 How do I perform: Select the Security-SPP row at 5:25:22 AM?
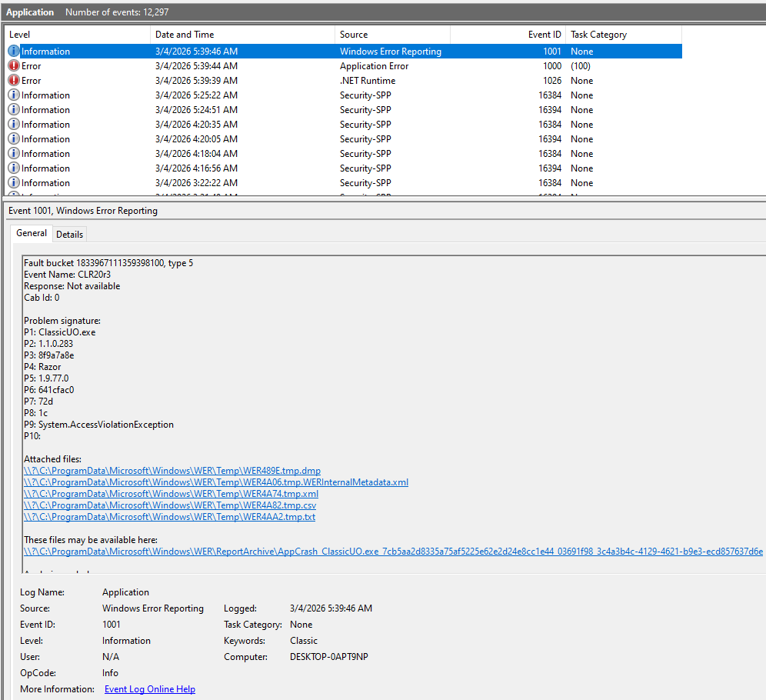(344, 95)
